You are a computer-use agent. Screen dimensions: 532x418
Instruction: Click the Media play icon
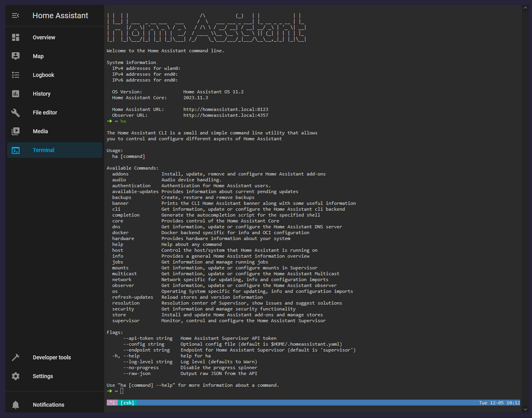coord(16,131)
